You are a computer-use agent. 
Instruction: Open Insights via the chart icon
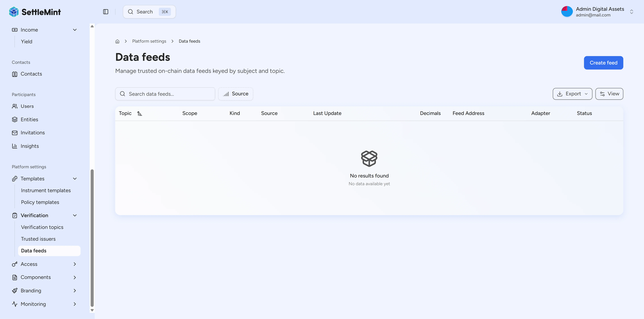[x=15, y=146]
